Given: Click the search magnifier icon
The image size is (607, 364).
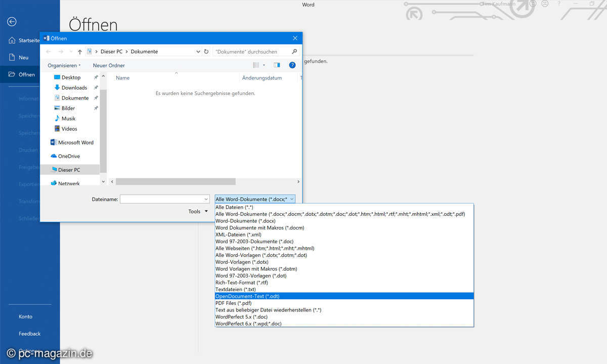Looking at the screenshot, I should tap(294, 52).
